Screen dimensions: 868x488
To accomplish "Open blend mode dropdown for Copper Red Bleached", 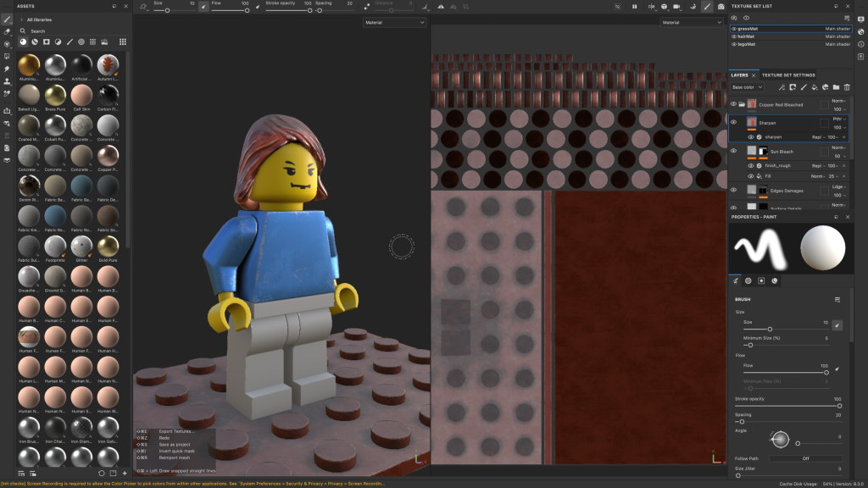I will [839, 101].
